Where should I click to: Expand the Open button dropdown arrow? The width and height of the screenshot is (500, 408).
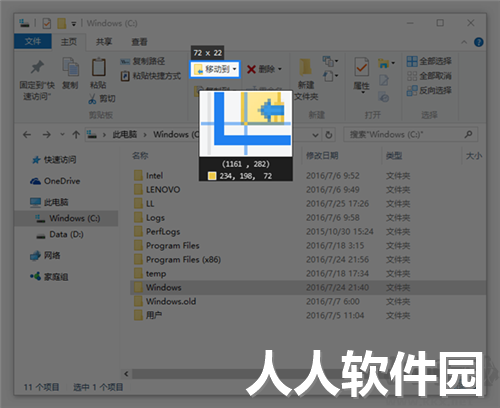pyautogui.click(x=393, y=63)
